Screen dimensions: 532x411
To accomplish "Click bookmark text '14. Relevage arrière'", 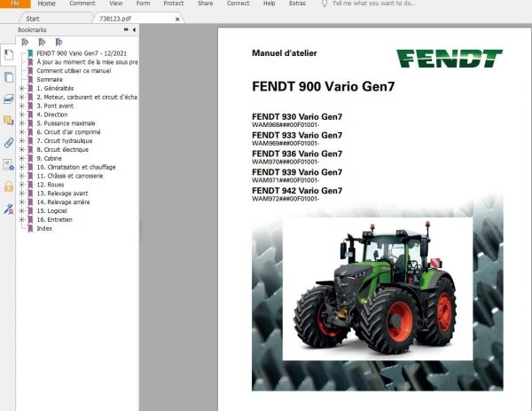I will [63, 202].
